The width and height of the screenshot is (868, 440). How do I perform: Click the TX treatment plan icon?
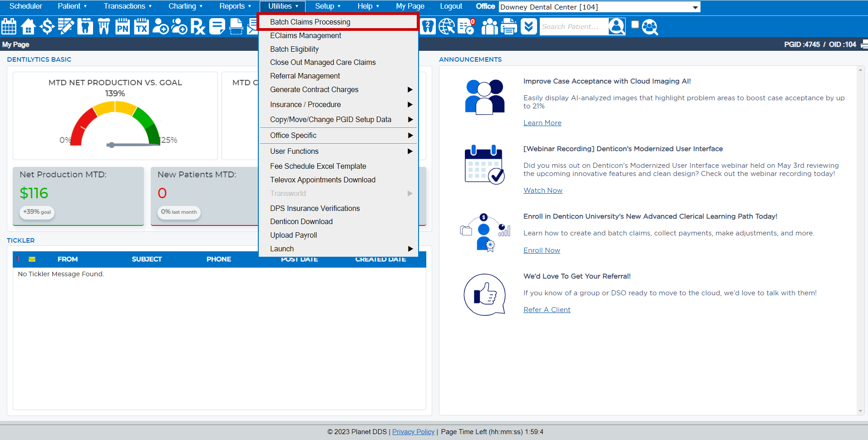[141, 26]
